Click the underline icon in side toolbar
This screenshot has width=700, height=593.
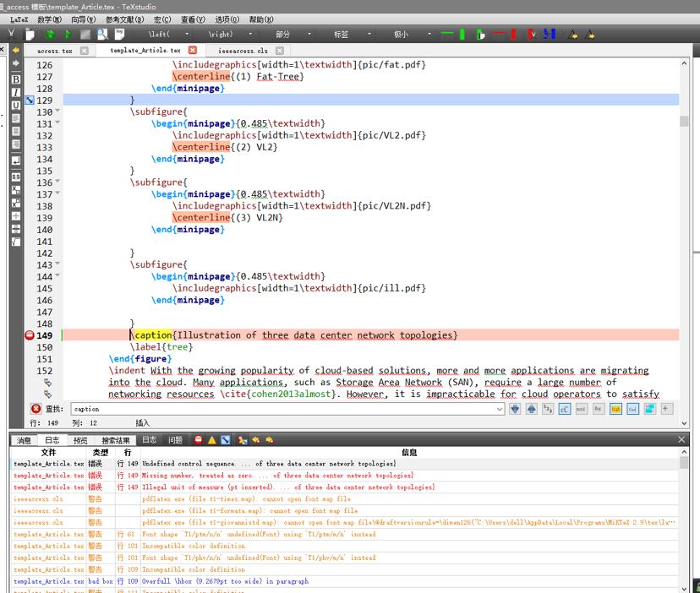coord(16,106)
